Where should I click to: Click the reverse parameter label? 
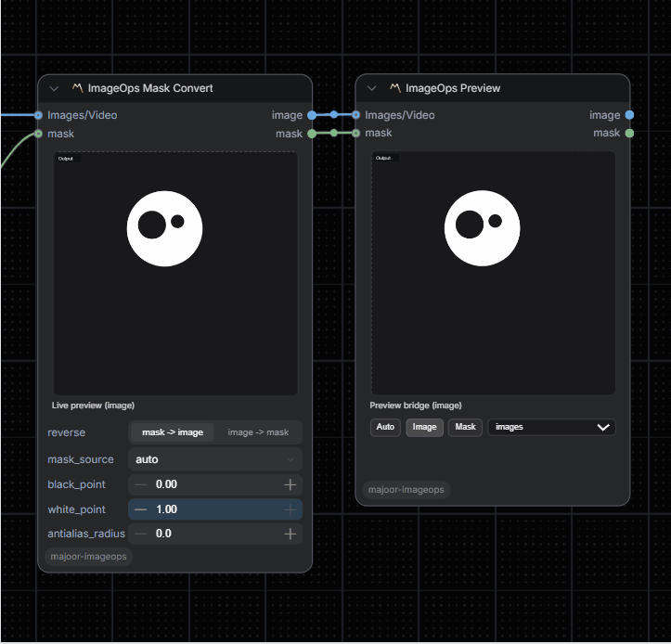click(66, 432)
